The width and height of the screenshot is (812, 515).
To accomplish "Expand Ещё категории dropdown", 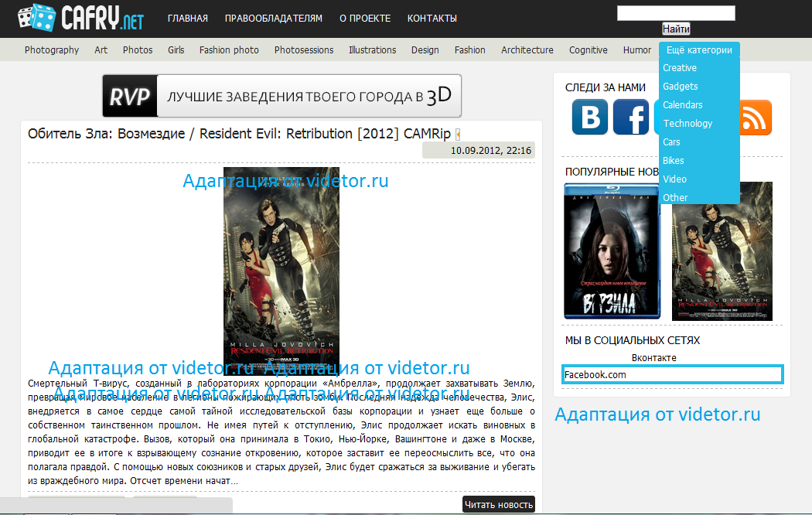I will pos(699,50).
